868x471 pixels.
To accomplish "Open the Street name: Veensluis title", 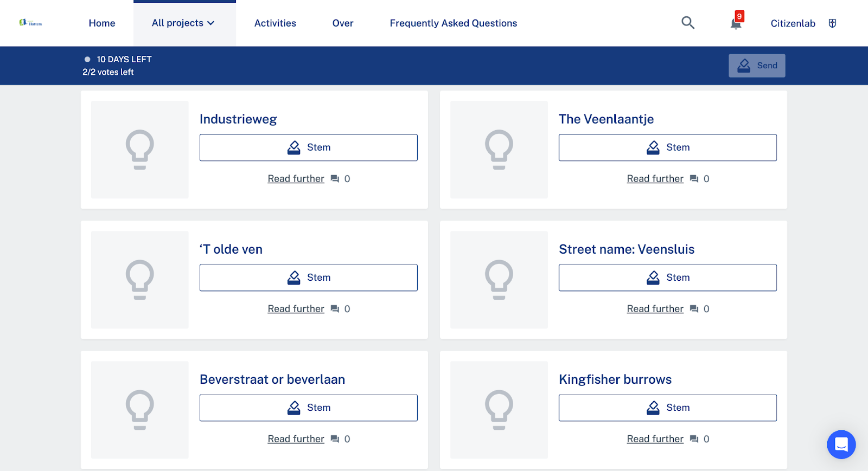I will pyautogui.click(x=626, y=249).
